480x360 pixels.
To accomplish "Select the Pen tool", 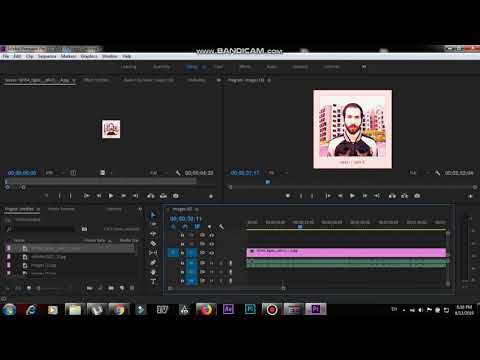I will [x=153, y=263].
